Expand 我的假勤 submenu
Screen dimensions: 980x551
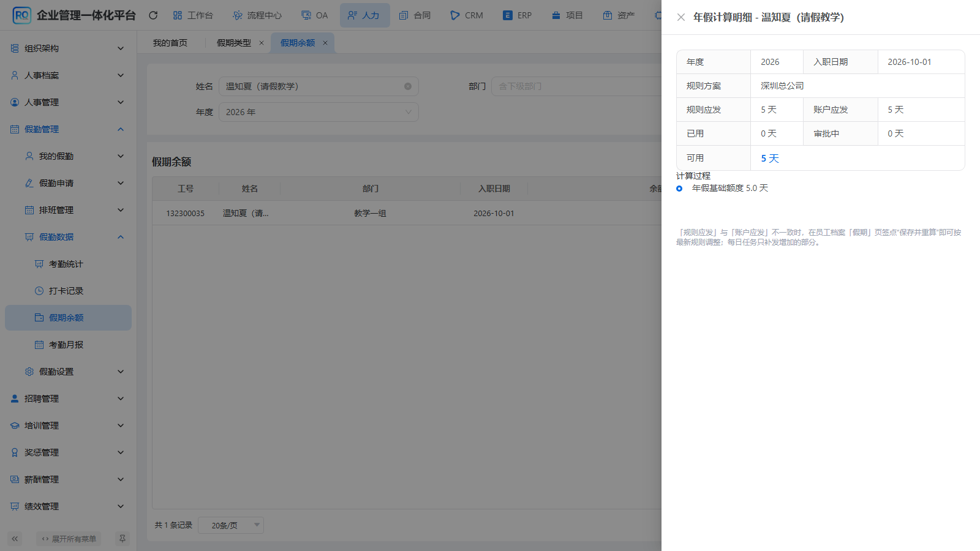[68, 156]
